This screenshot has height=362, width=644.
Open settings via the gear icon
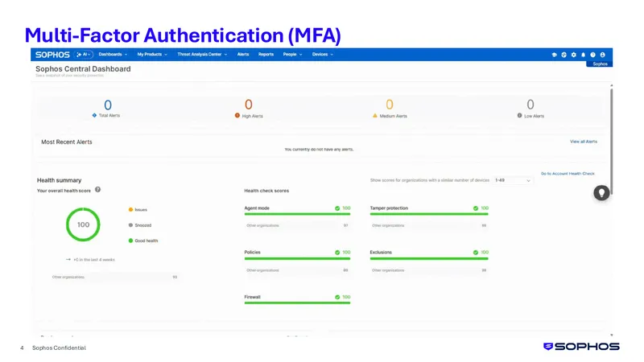[574, 55]
